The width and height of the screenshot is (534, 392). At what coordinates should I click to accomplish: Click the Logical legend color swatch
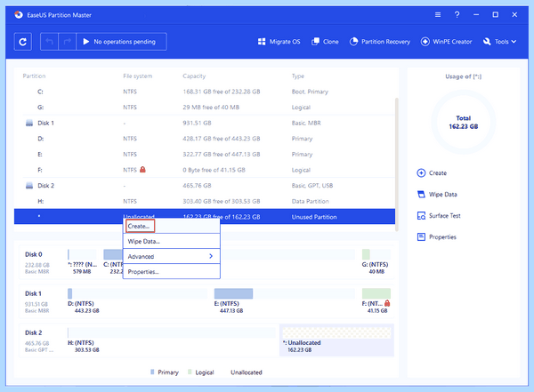coord(190,372)
